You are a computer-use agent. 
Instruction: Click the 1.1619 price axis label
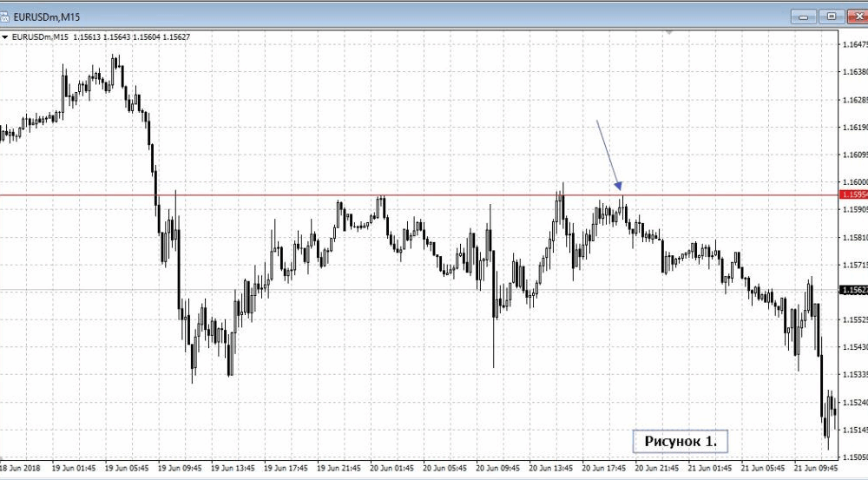[x=855, y=128]
